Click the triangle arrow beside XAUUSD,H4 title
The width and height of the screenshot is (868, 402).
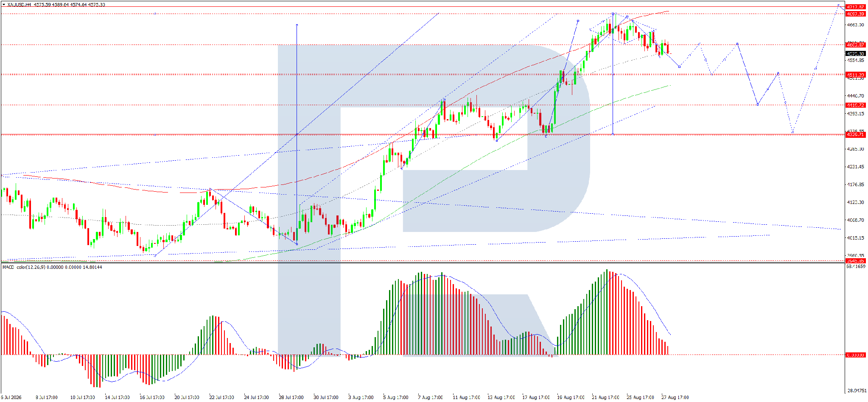click(4, 5)
